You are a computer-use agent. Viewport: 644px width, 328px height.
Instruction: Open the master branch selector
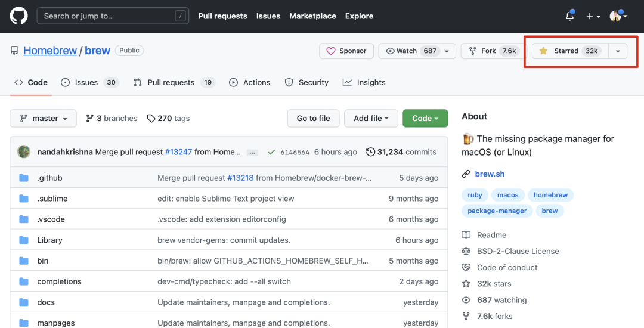[43, 118]
